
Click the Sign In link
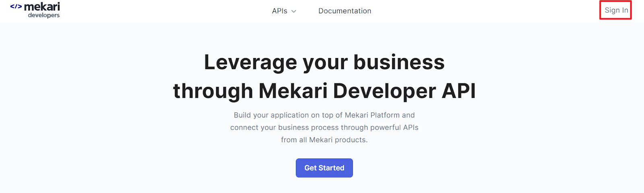pos(616,10)
